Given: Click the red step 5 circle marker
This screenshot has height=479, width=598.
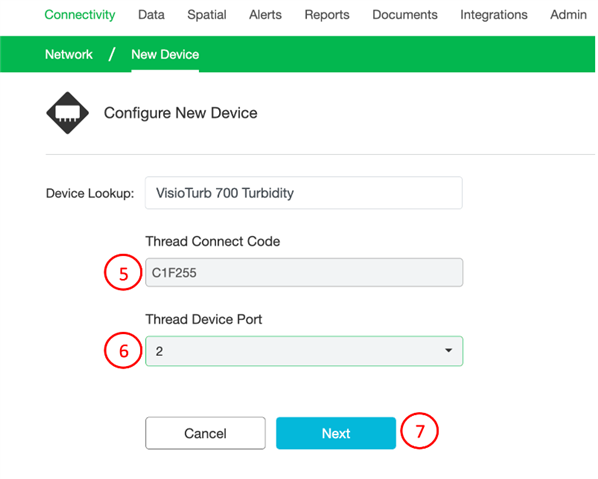Looking at the screenshot, I should pyautogui.click(x=123, y=272).
